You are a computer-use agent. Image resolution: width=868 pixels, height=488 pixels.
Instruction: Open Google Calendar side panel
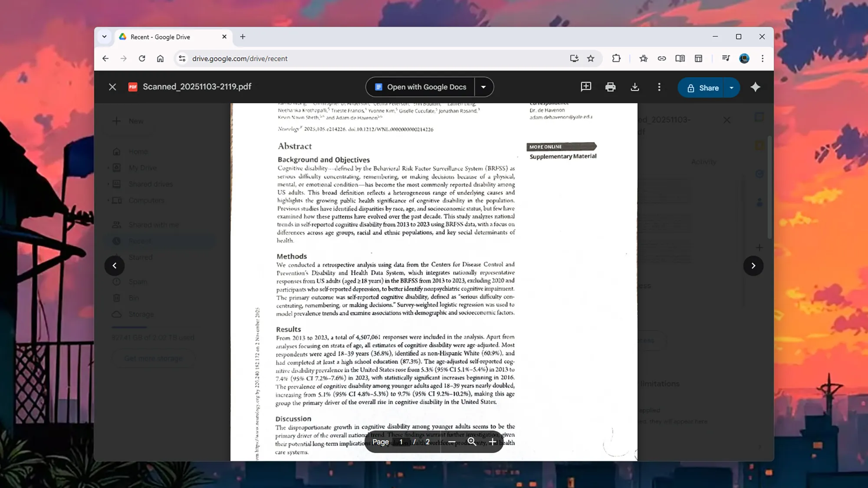[x=759, y=117]
